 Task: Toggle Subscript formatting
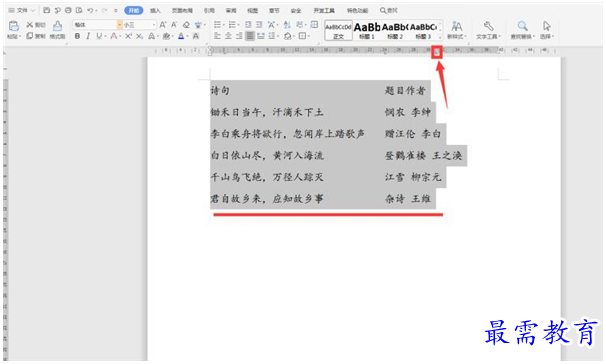tap(139, 36)
